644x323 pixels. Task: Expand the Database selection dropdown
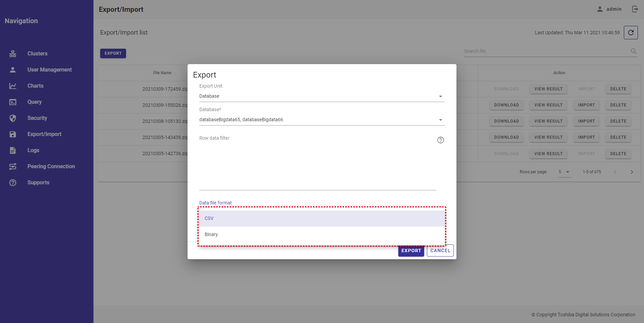point(322,120)
